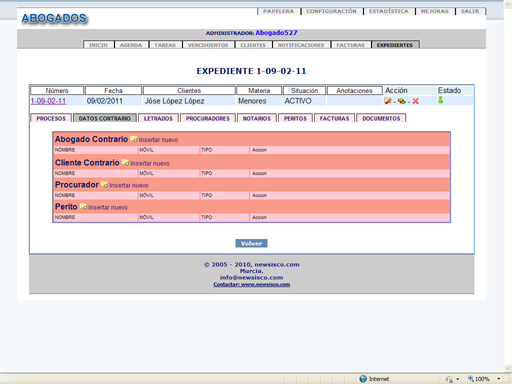Click the Contactar www.newsisco.com link
The image size is (512, 384).
point(252,284)
